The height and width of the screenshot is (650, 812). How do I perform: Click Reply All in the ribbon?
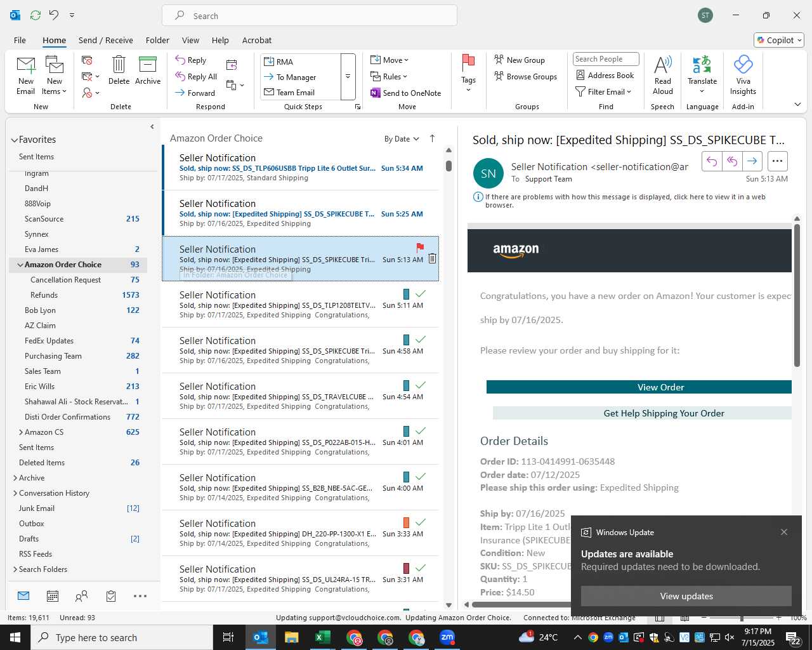click(196, 77)
